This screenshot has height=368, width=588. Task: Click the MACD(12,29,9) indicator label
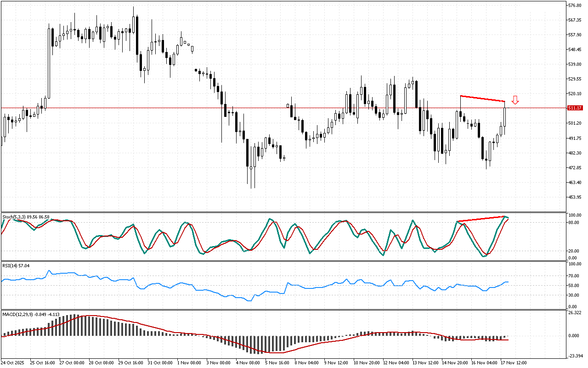(x=32, y=315)
